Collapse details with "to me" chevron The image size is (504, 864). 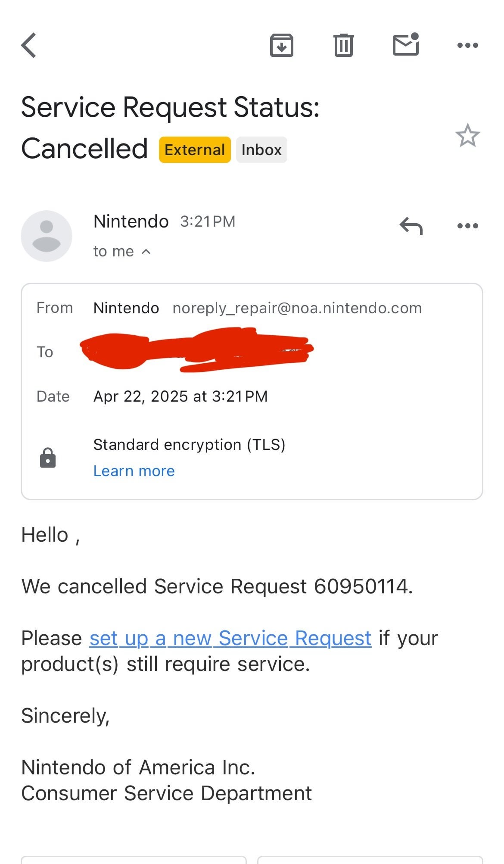point(146,252)
